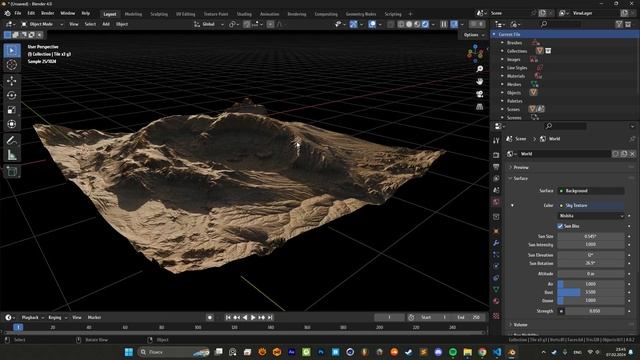The image size is (640, 360).
Task: Activate the 3D Cursor tool
Action: (12, 64)
